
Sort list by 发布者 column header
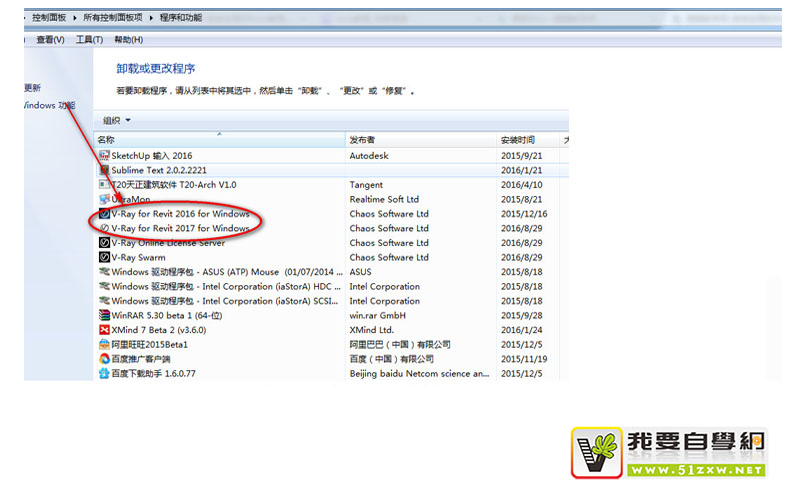362,140
